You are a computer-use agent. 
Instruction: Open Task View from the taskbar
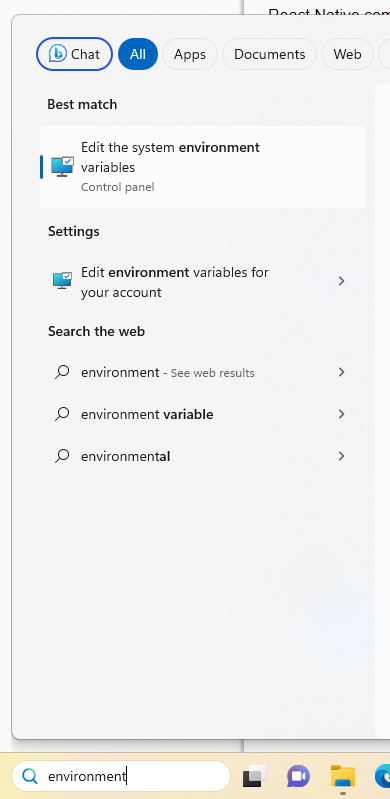pos(255,776)
